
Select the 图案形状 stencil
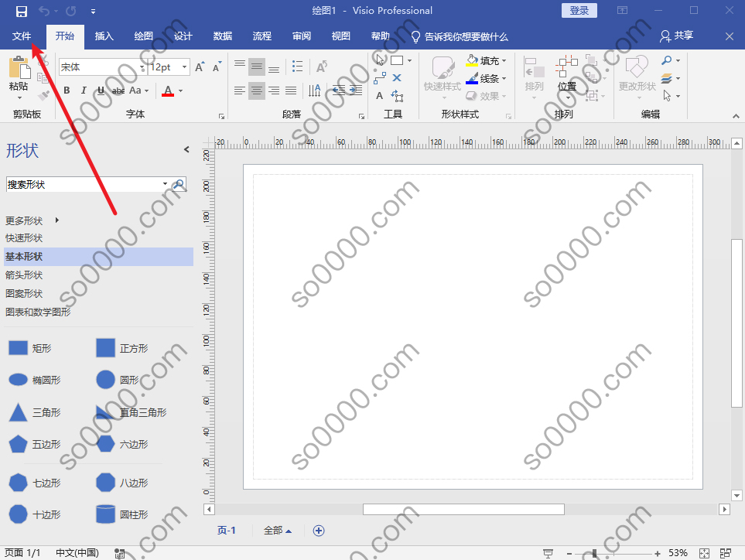(x=24, y=293)
